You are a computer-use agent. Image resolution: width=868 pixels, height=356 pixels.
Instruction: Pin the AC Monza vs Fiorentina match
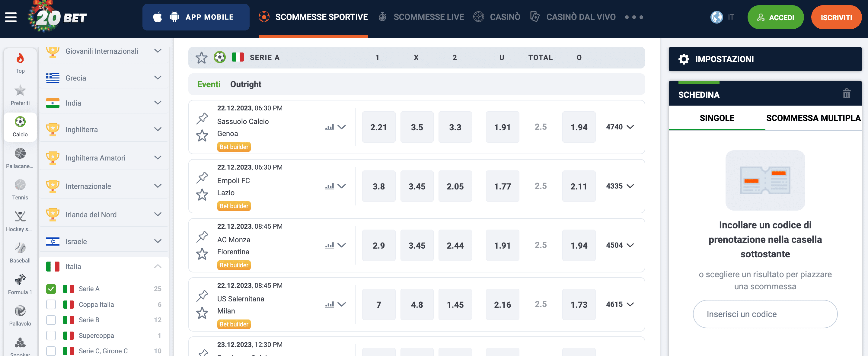coord(202,237)
